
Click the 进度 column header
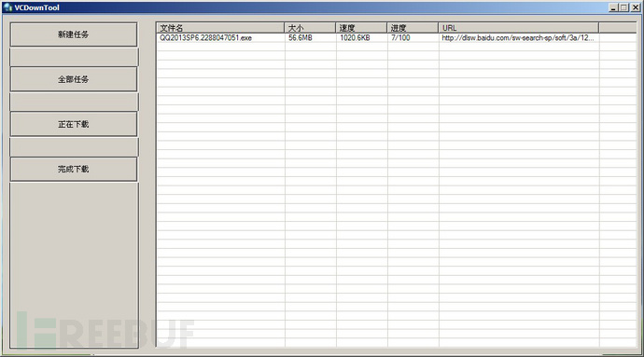413,28
